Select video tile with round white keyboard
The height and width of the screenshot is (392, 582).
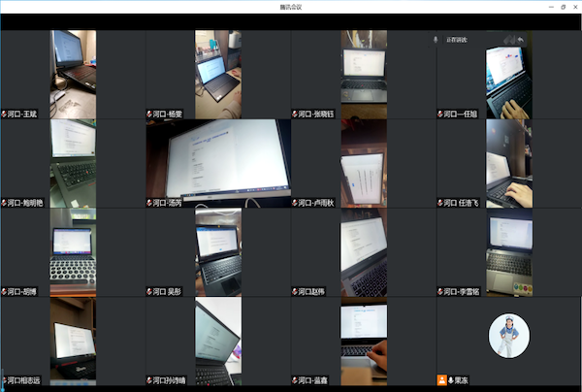[x=73, y=252]
